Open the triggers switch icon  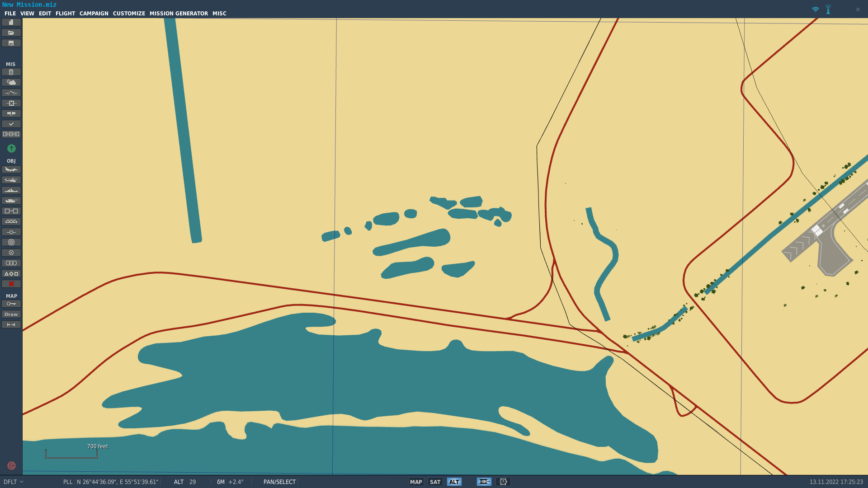(x=11, y=93)
